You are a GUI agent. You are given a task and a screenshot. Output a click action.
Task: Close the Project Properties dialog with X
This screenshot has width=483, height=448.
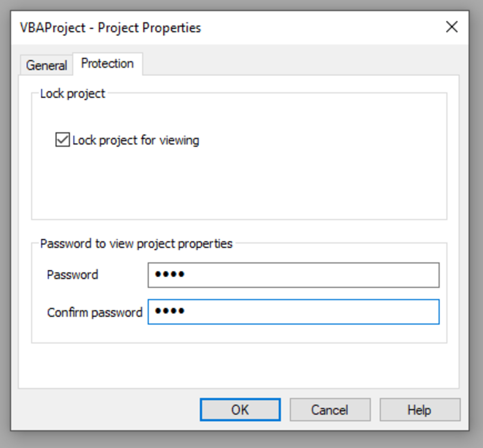coord(452,27)
